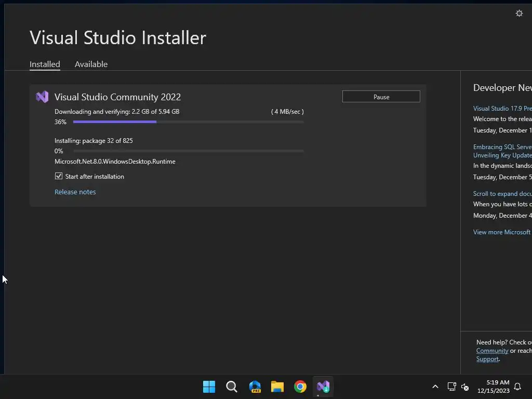Switch to the Available tab
The width and height of the screenshot is (532, 399).
(91, 64)
